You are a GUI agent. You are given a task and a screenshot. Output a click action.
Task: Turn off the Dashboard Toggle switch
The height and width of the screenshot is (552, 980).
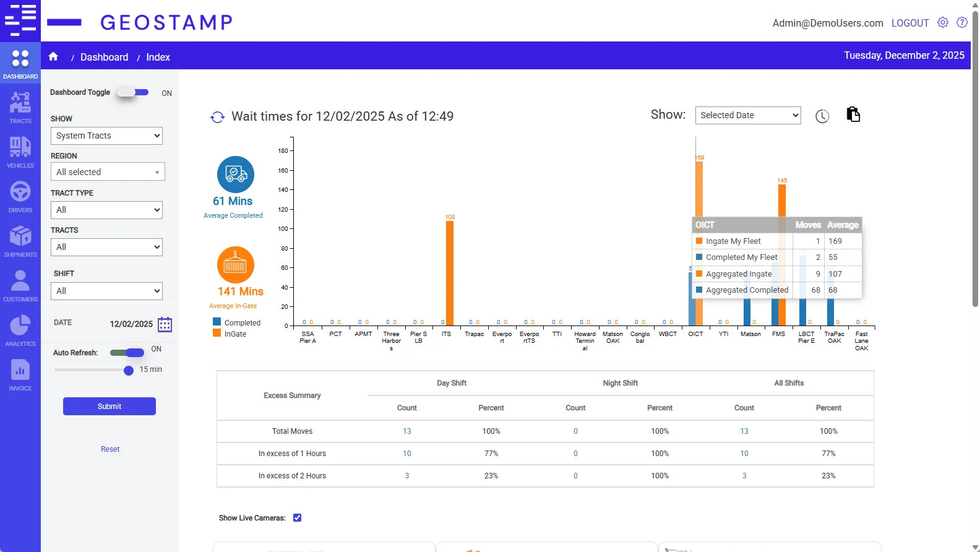point(134,92)
